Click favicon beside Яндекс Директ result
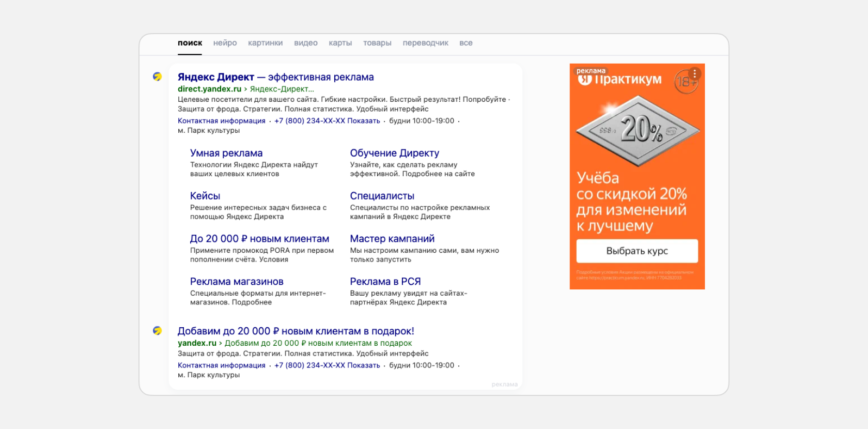Image resolution: width=868 pixels, height=429 pixels. [x=158, y=76]
